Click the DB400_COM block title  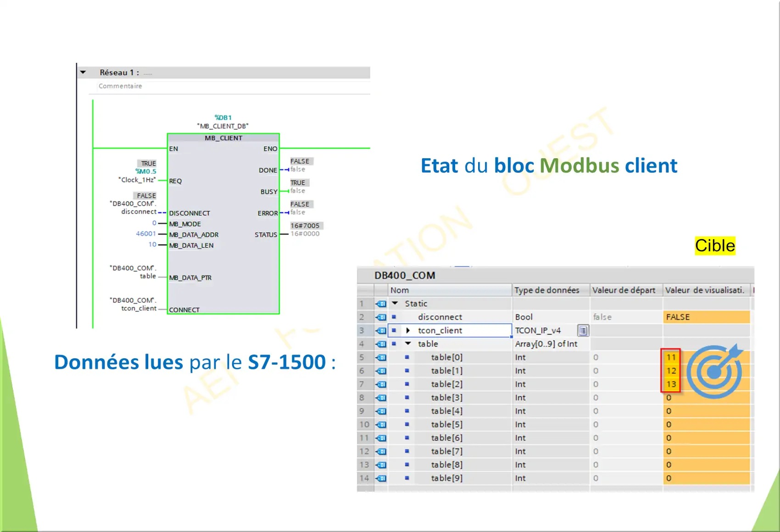(405, 276)
